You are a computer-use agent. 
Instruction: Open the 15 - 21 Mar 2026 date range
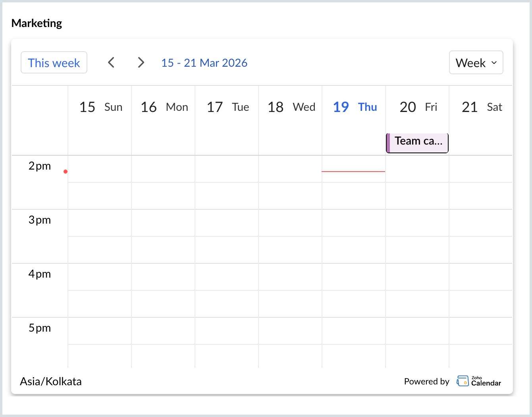pyautogui.click(x=204, y=63)
